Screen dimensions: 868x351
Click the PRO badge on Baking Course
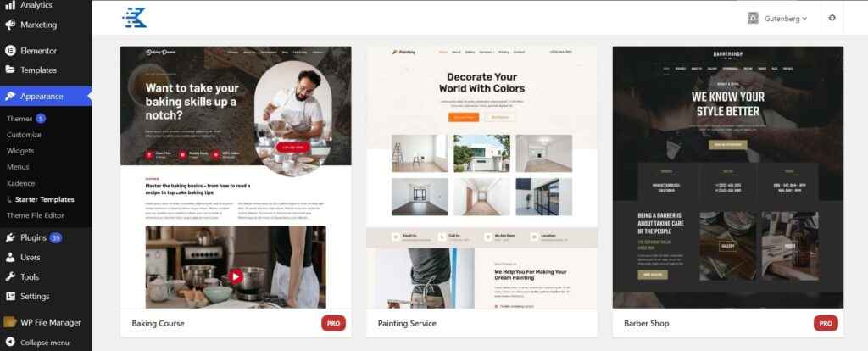coord(333,323)
